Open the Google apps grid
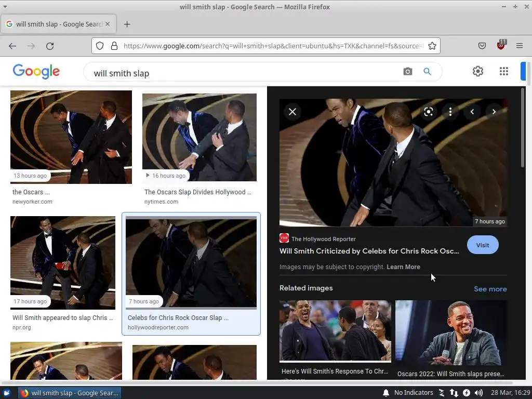This screenshot has height=399, width=532. point(504,71)
